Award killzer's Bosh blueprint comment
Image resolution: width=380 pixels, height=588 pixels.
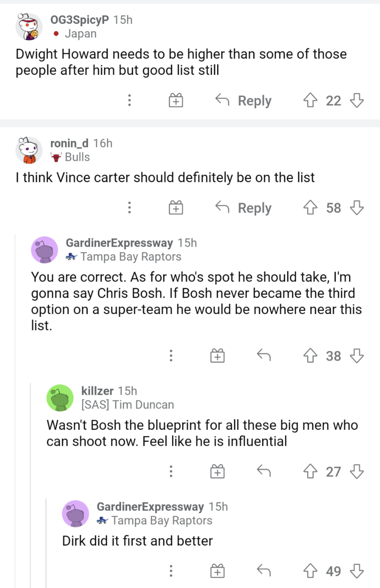pyautogui.click(x=217, y=471)
